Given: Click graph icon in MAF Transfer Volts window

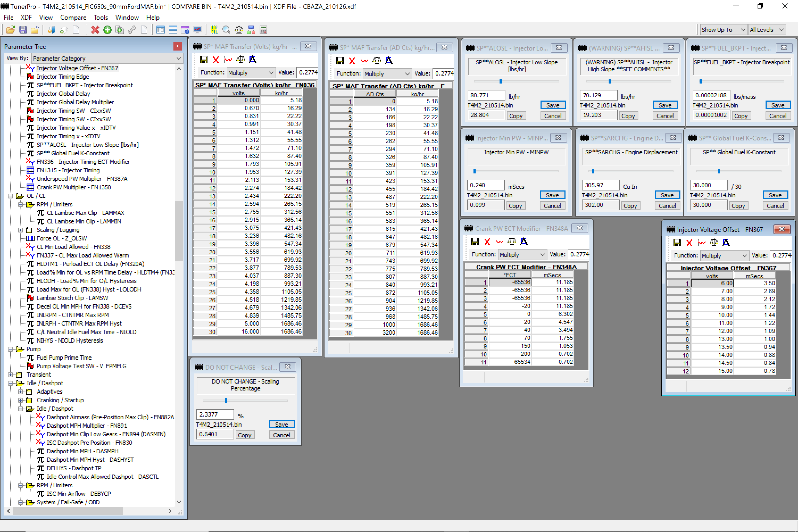Looking at the screenshot, I should tap(228, 60).
